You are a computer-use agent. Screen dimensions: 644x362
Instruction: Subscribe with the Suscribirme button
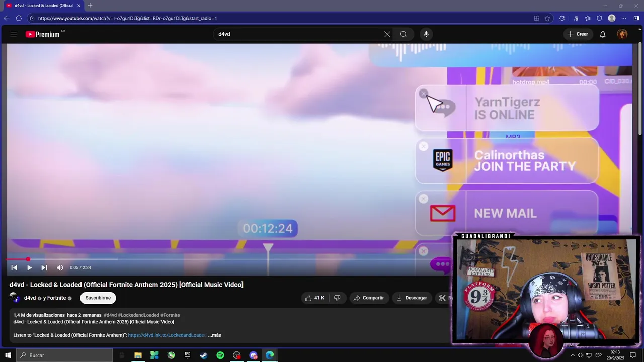pyautogui.click(x=98, y=298)
